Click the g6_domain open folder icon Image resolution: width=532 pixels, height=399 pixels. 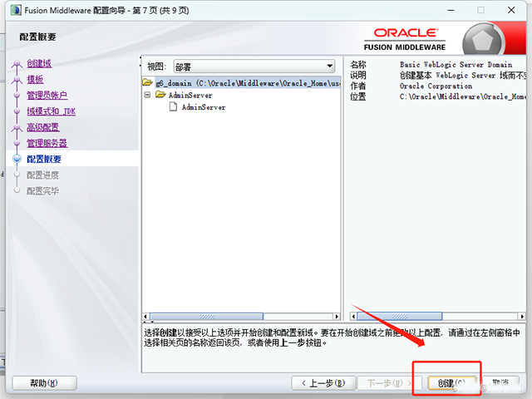[148, 82]
